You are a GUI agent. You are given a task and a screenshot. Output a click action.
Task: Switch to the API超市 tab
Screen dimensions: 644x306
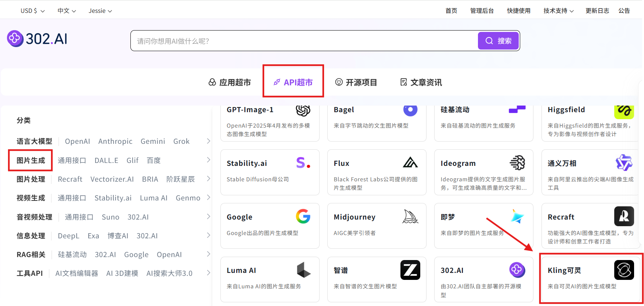tap(293, 82)
